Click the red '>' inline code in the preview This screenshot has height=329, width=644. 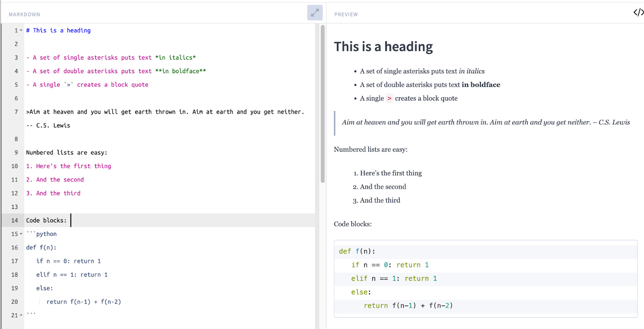coord(389,99)
